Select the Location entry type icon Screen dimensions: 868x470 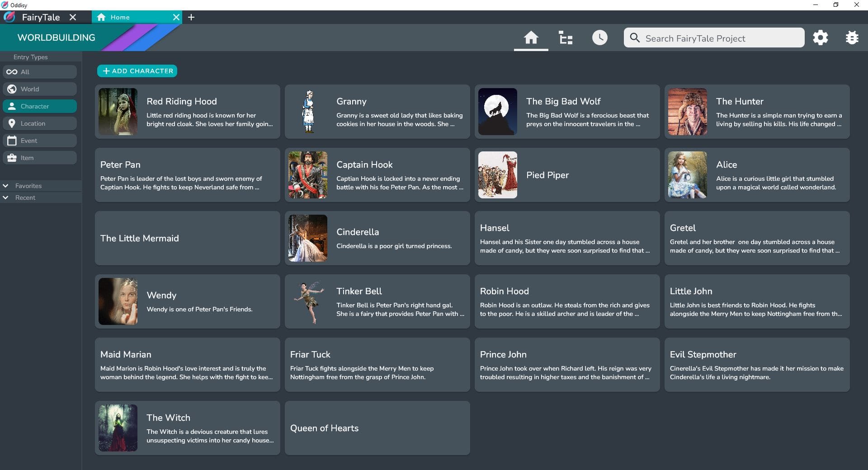click(39, 123)
